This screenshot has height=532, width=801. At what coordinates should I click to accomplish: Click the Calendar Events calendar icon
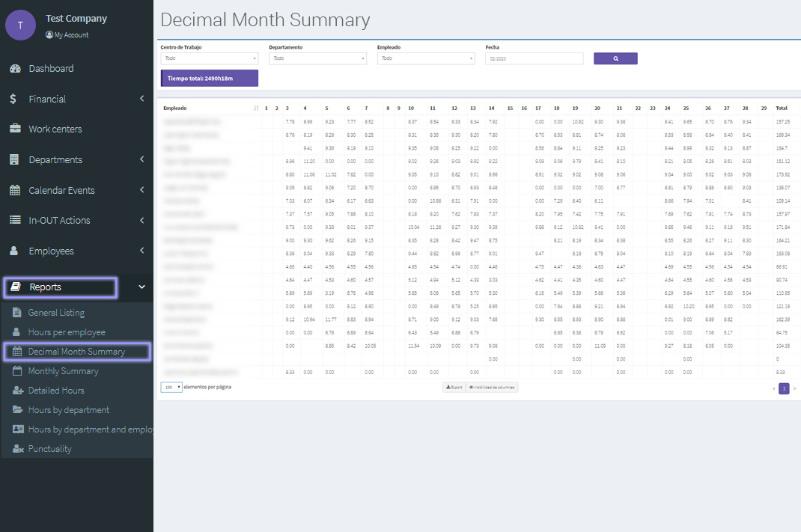coord(15,190)
